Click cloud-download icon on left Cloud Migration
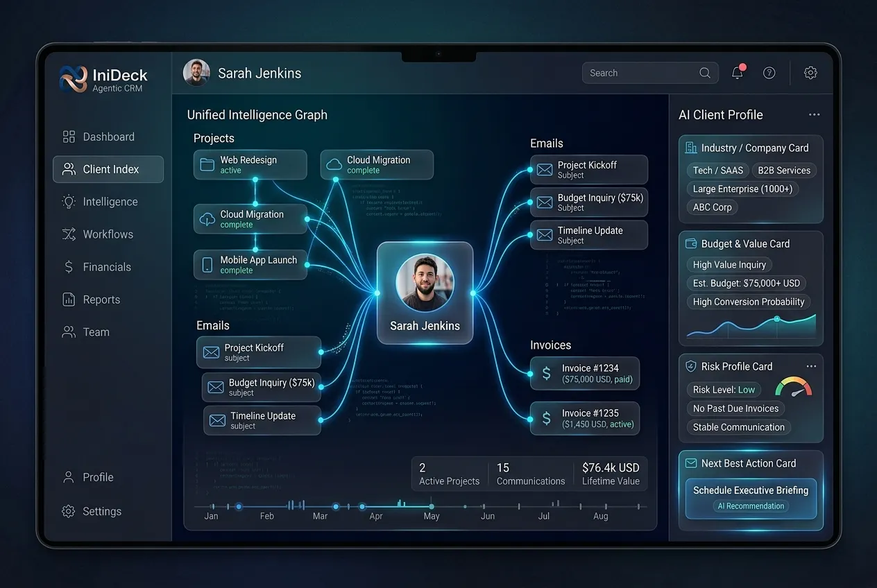The image size is (877, 588). [x=207, y=219]
